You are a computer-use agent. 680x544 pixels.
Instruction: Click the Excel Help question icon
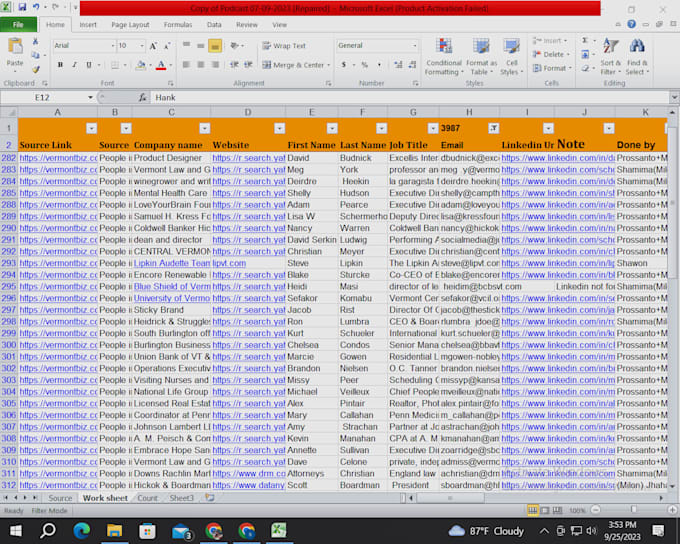coord(631,24)
